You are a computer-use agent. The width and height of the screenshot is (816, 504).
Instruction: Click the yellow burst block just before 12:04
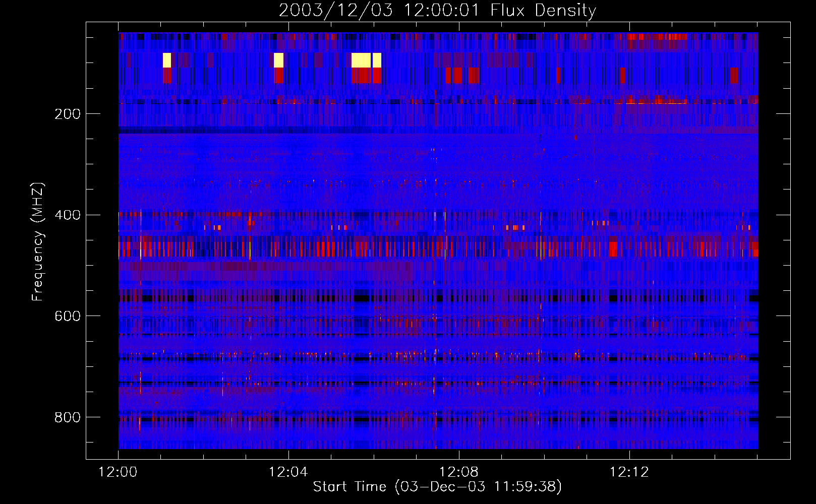click(278, 60)
